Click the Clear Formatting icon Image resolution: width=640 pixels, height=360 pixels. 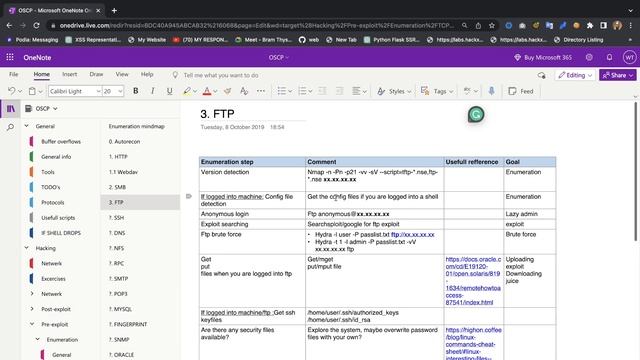click(244, 91)
